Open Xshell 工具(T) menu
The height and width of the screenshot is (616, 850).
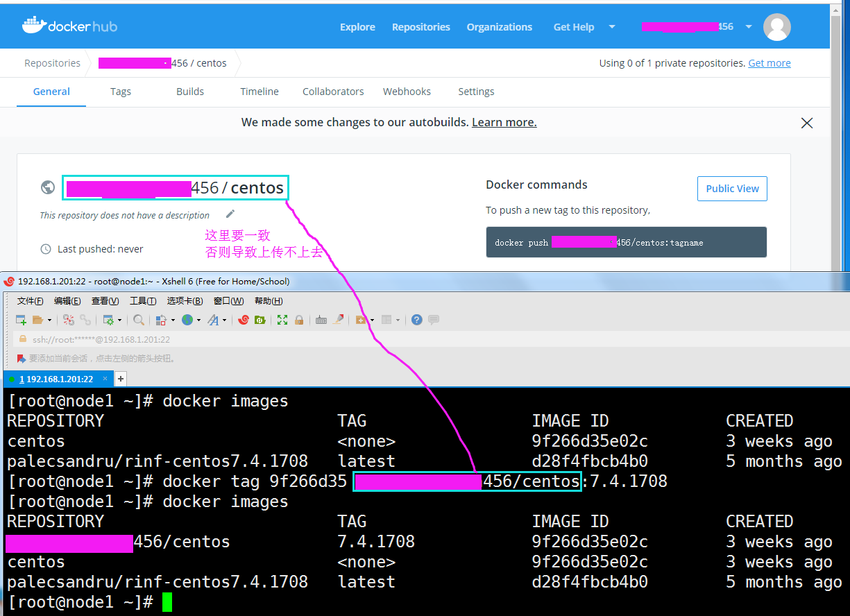click(x=143, y=300)
